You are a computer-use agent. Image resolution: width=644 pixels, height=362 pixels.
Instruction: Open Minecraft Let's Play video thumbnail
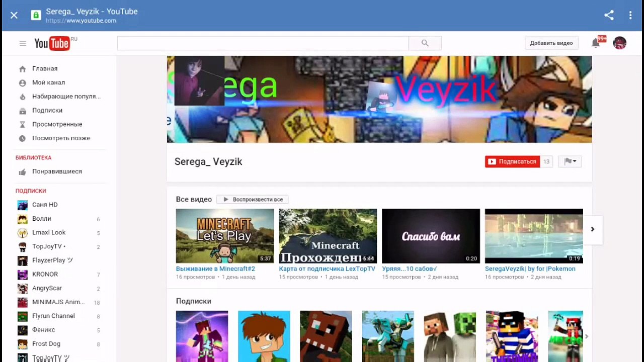tap(225, 236)
